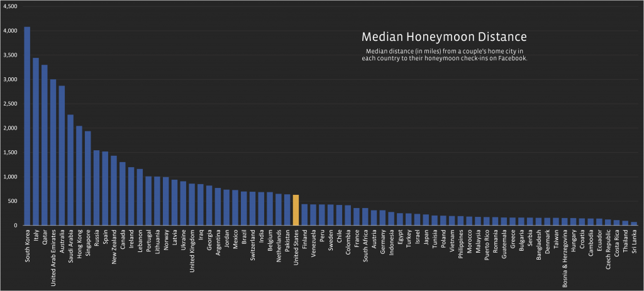
Task: Select the Finland bar
Action: click(x=304, y=215)
